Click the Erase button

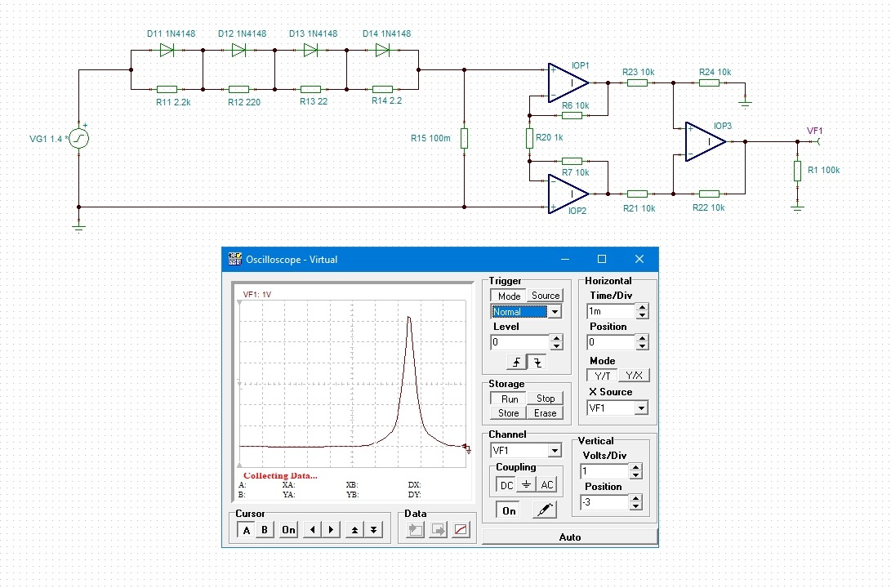546,413
